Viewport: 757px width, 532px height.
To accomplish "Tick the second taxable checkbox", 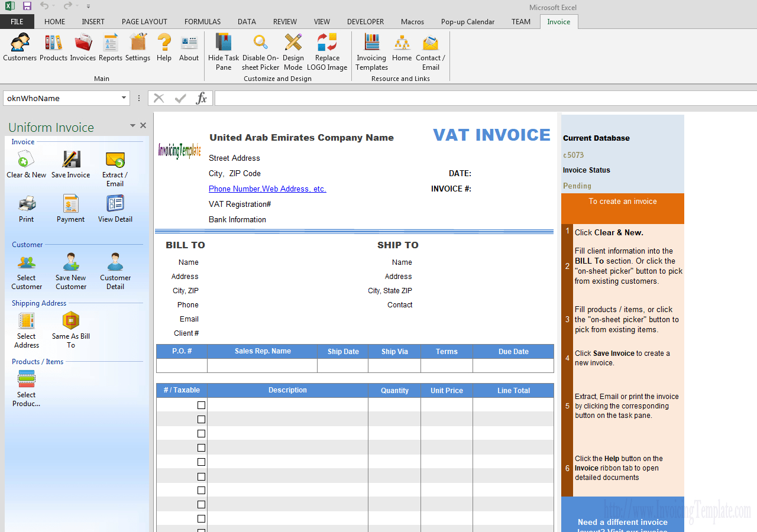I will [x=201, y=419].
